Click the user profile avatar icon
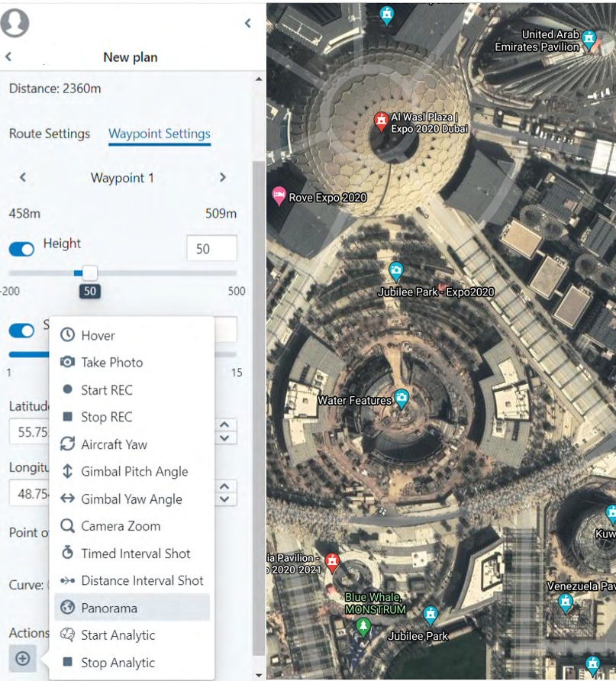616x681 pixels. (15, 23)
